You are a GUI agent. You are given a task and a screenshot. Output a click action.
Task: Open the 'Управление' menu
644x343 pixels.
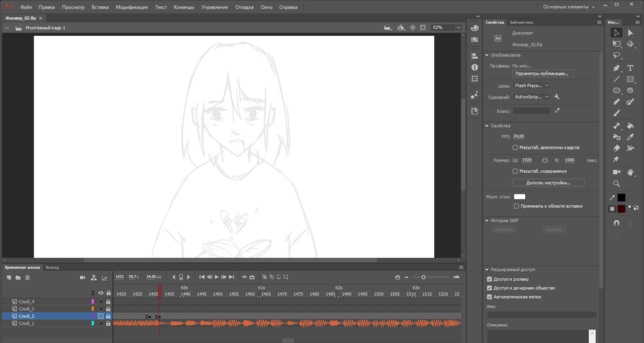215,7
